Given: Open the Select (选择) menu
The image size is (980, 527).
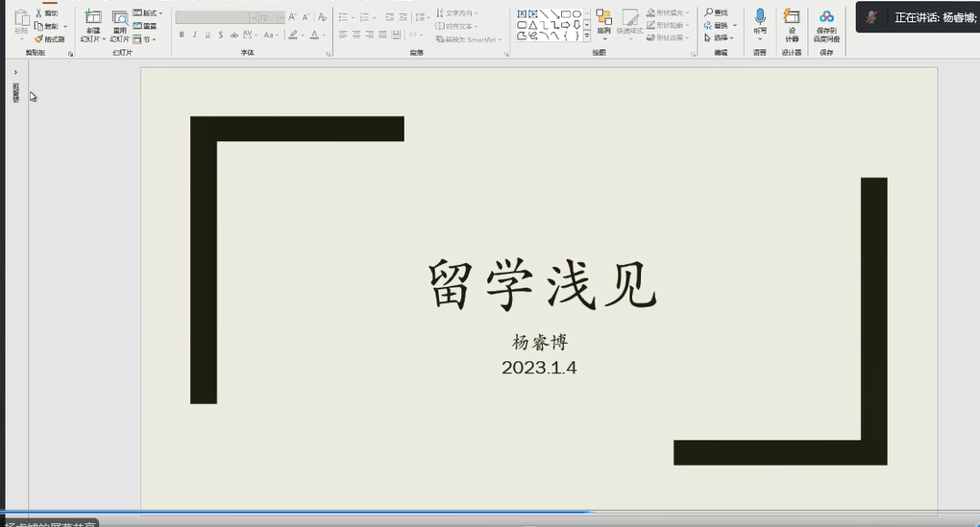Looking at the screenshot, I should (721, 38).
